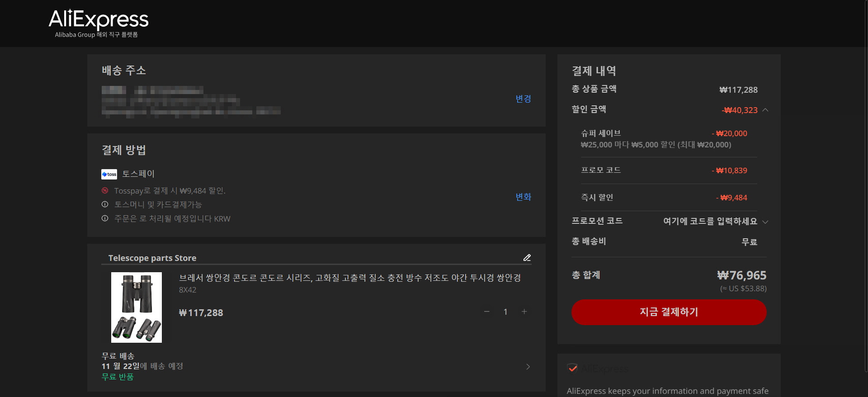Click the 무료 반품 free returns text
Viewport: 868px width, 397px height.
(118, 377)
